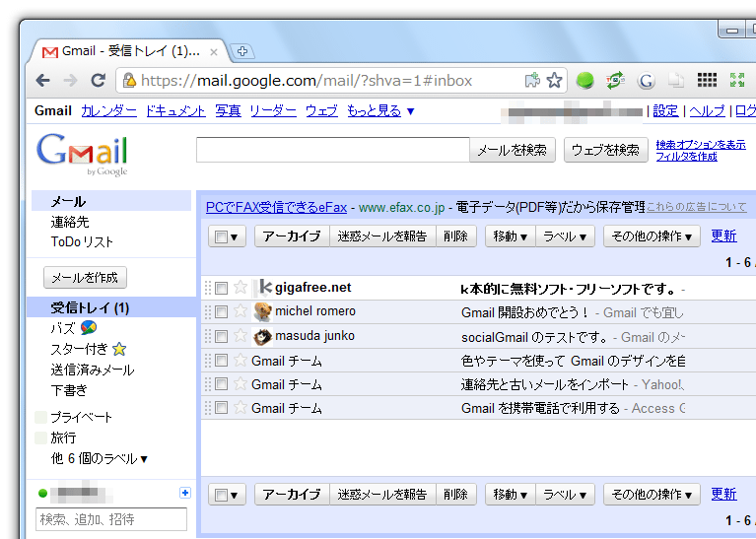Star the Gmail message about mobile phone use
This screenshot has width=756, height=539.
coord(241,408)
